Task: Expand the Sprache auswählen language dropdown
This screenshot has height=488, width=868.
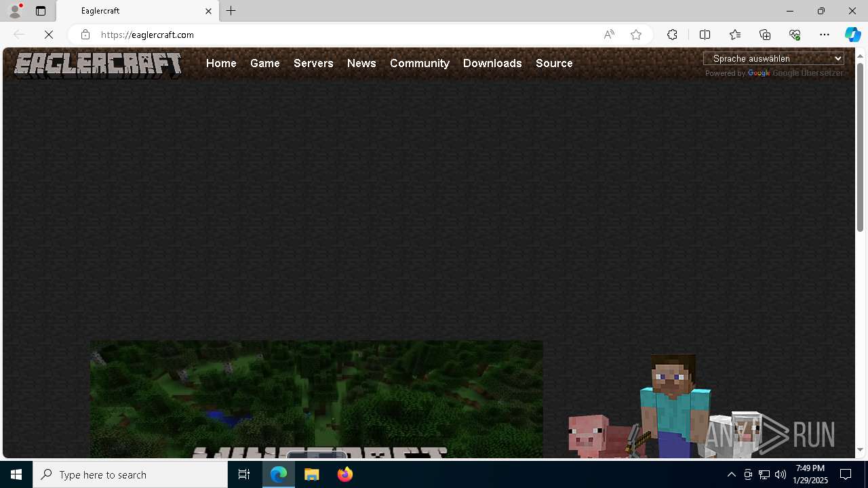Action: pyautogui.click(x=774, y=58)
